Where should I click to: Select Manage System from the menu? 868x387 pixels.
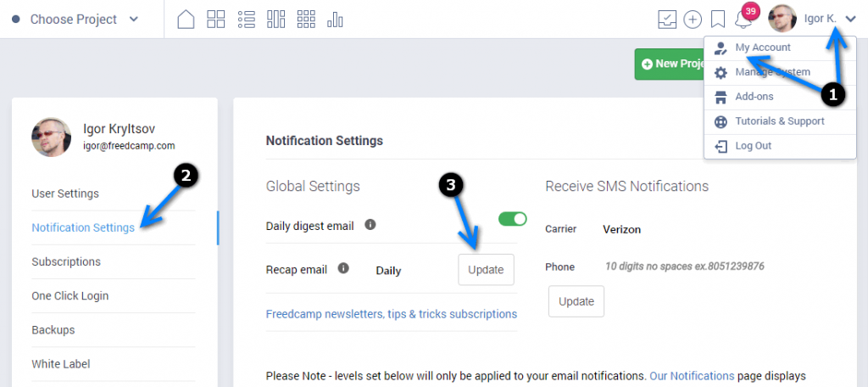(x=780, y=73)
